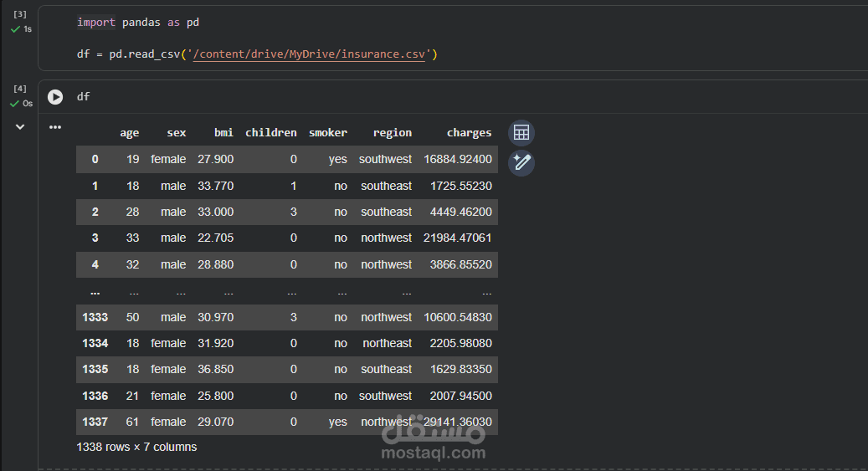The image size is (868, 471).
Task: Select the charges value 2007.94500
Action: (x=461, y=396)
